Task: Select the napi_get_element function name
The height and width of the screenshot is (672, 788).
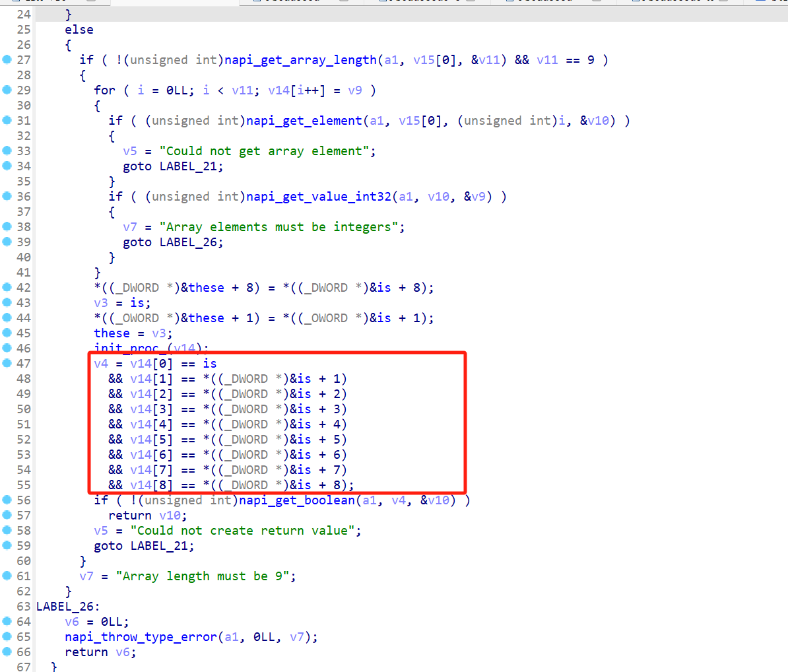Action: click(x=304, y=121)
